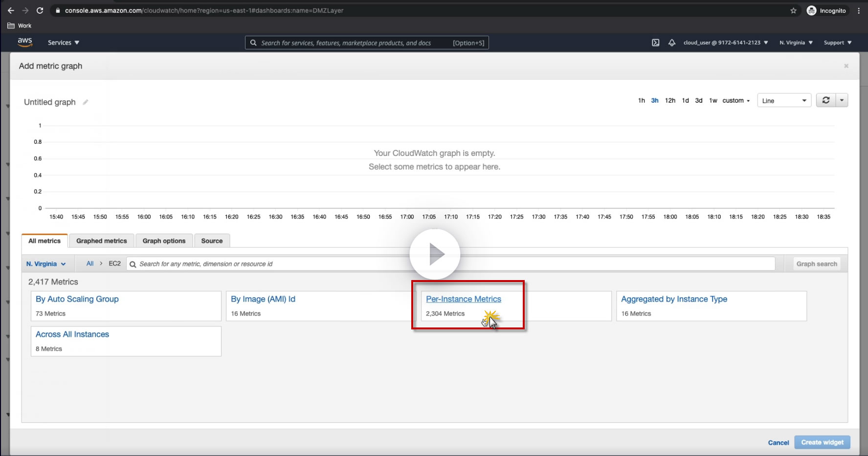The height and width of the screenshot is (456, 868).
Task: Click the 73 Metrics count text
Action: [50, 314]
